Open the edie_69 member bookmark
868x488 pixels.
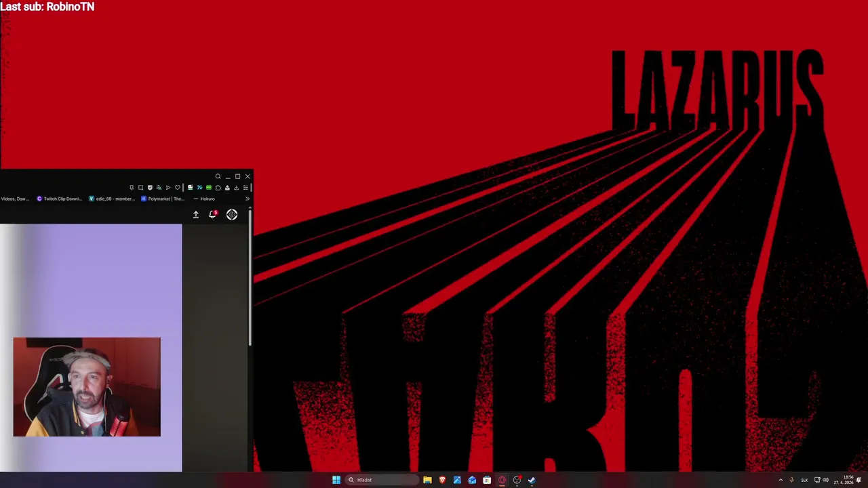tap(112, 199)
